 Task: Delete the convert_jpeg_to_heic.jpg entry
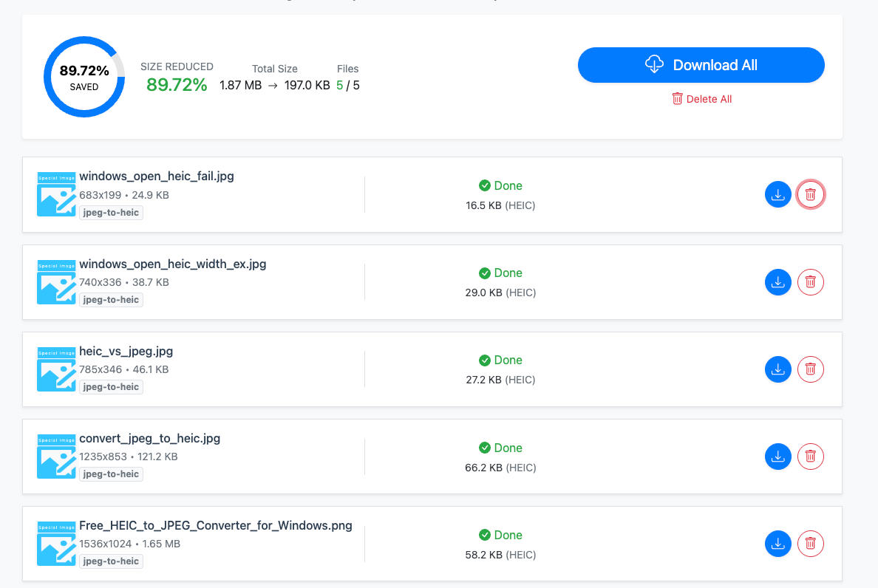(x=810, y=457)
